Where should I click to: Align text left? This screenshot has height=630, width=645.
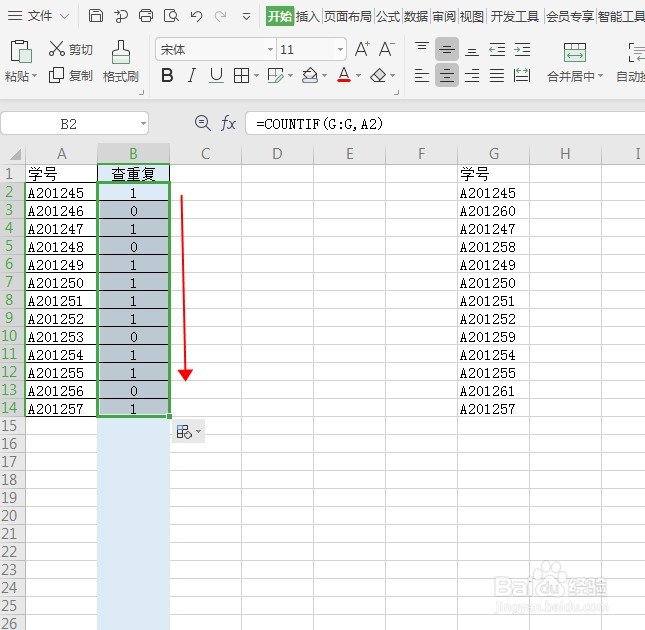422,76
